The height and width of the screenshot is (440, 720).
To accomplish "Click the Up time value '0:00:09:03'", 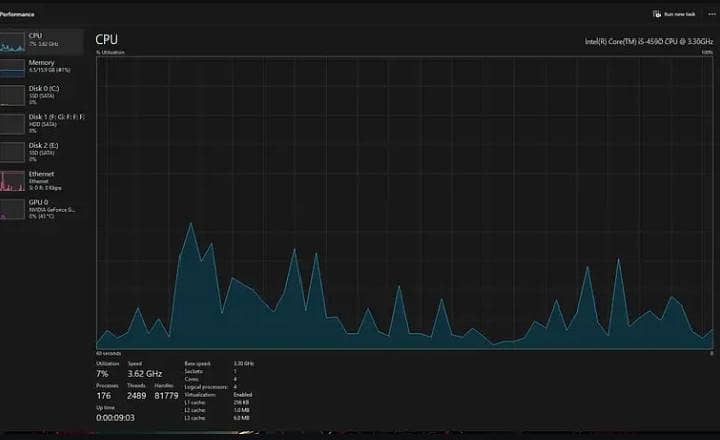I will 115,418.
